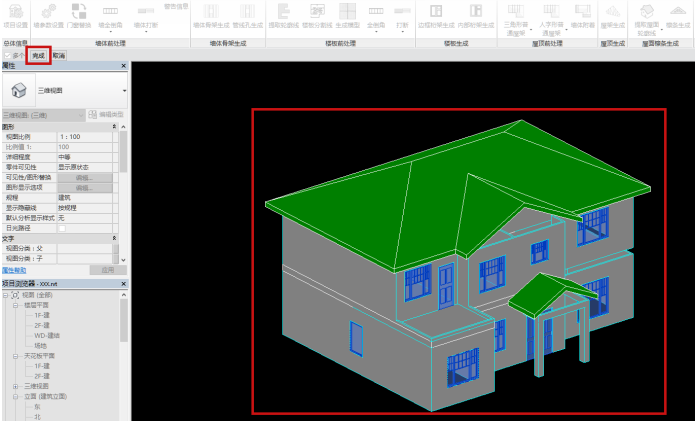Open the 属性帮助 properties help link
Viewport: 696px width, 422px height.
(x=14, y=270)
